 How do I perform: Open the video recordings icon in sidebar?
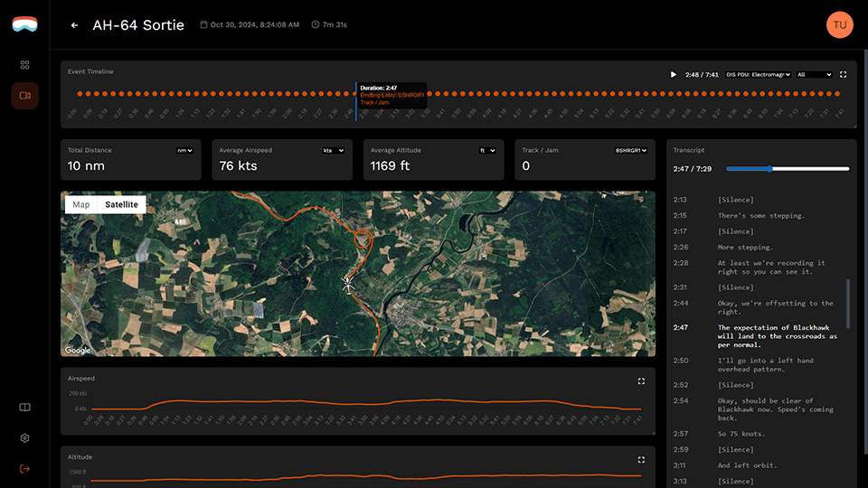click(25, 96)
